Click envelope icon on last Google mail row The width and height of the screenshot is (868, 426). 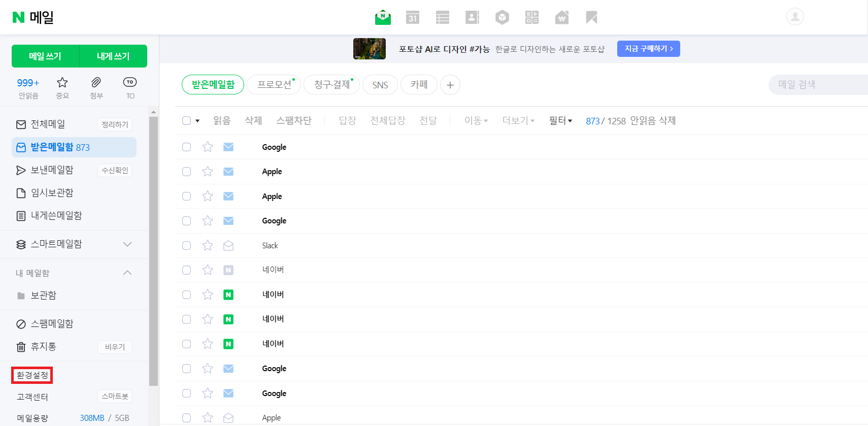[228, 394]
